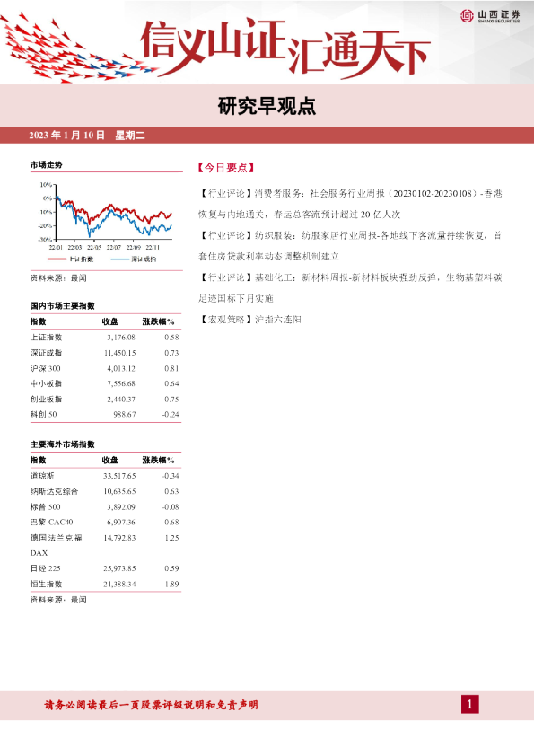The height and width of the screenshot is (756, 534).
Task: Click the red 上证指数 legend line
Action: pyautogui.click(x=57, y=259)
